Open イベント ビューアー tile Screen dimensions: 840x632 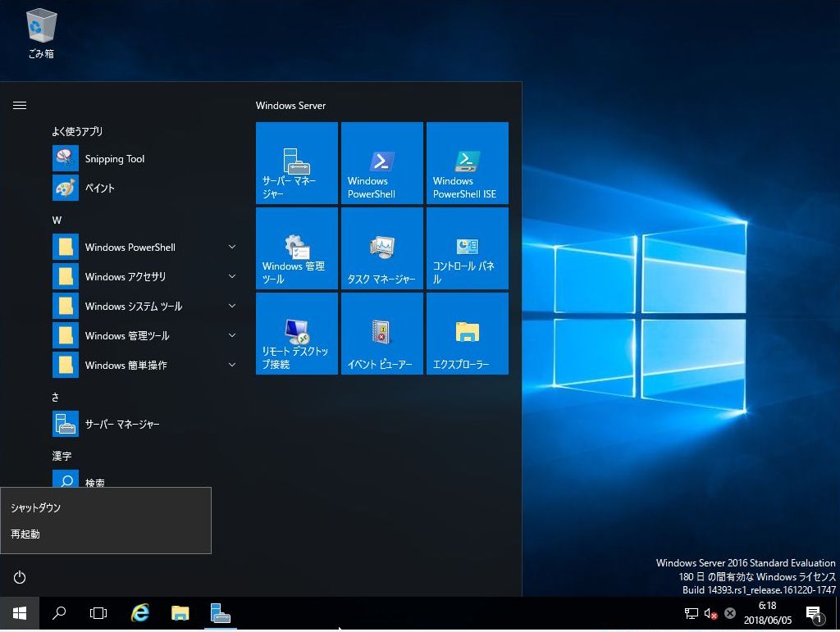[381, 333]
